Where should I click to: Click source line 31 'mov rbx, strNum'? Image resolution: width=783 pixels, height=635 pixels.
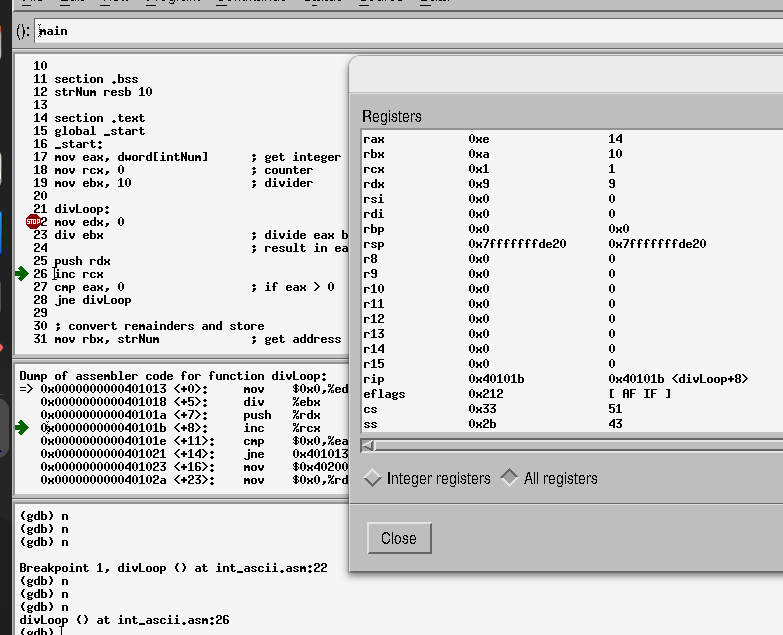[x=106, y=338]
